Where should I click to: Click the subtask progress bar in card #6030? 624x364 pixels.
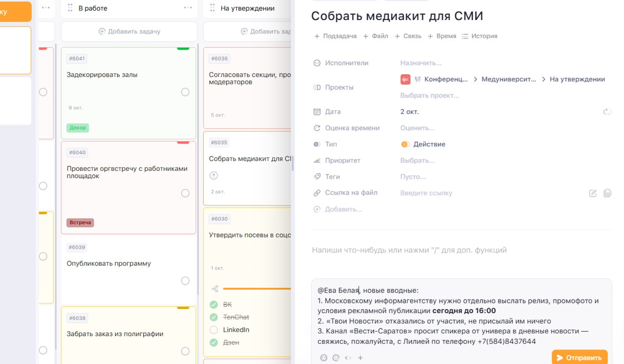(257, 289)
